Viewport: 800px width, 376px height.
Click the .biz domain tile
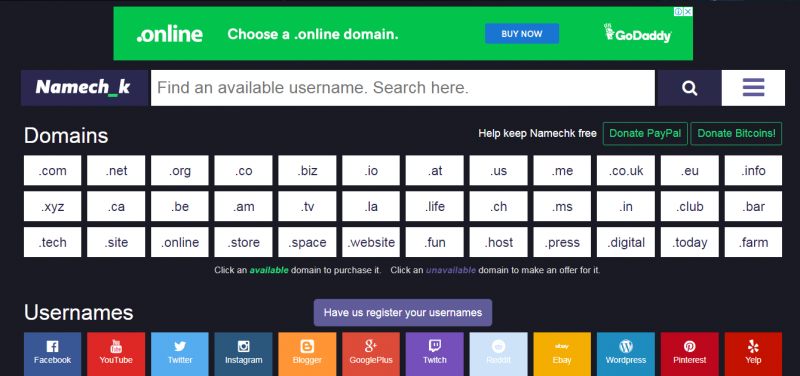click(307, 170)
